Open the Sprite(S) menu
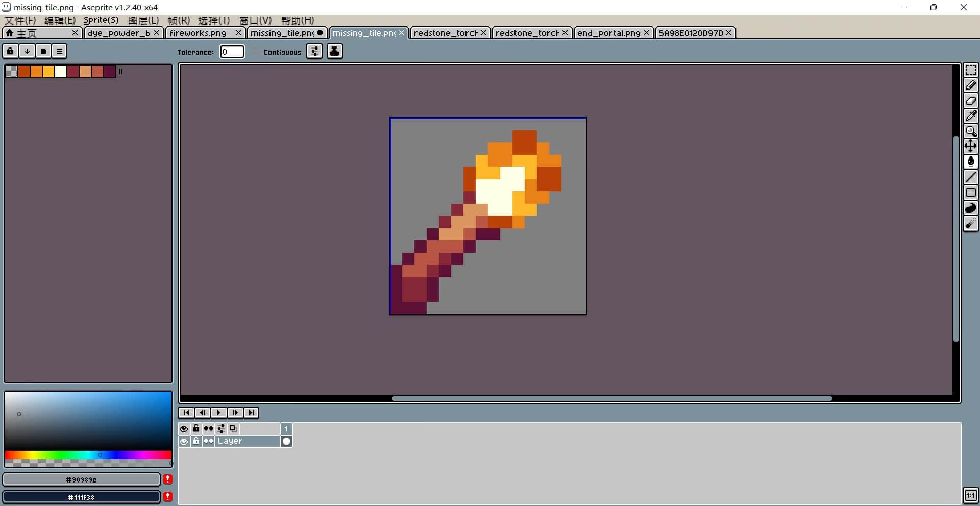The image size is (980, 506). pyautogui.click(x=101, y=20)
